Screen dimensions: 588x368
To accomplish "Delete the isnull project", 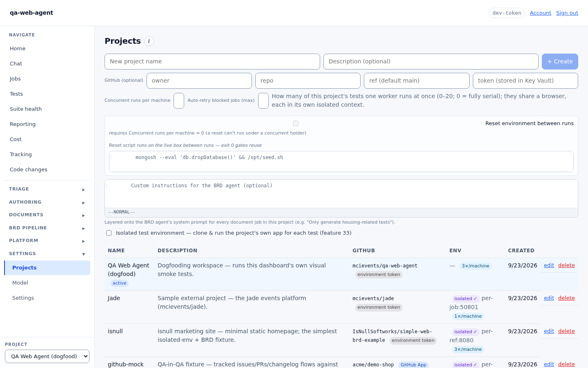I will [566, 331].
